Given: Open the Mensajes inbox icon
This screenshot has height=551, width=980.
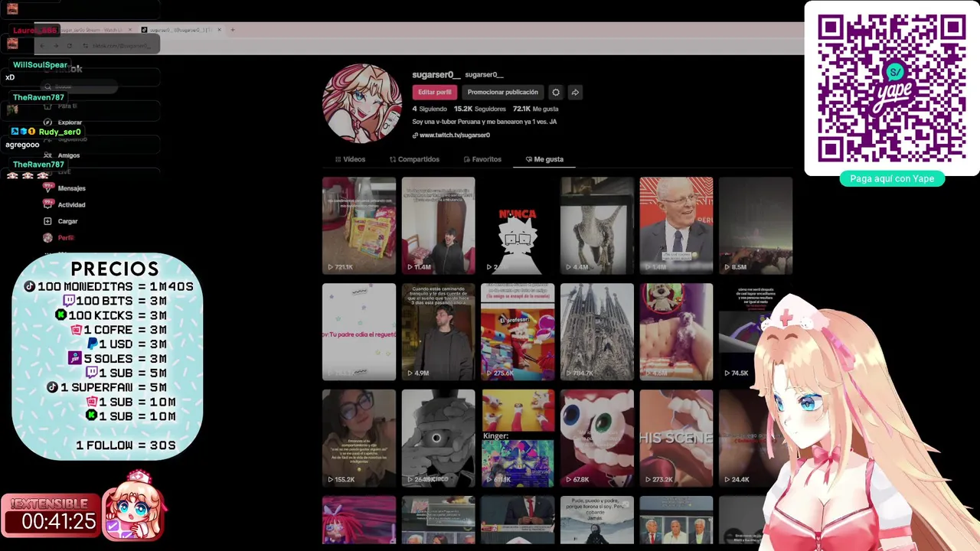Looking at the screenshot, I should pos(47,188).
